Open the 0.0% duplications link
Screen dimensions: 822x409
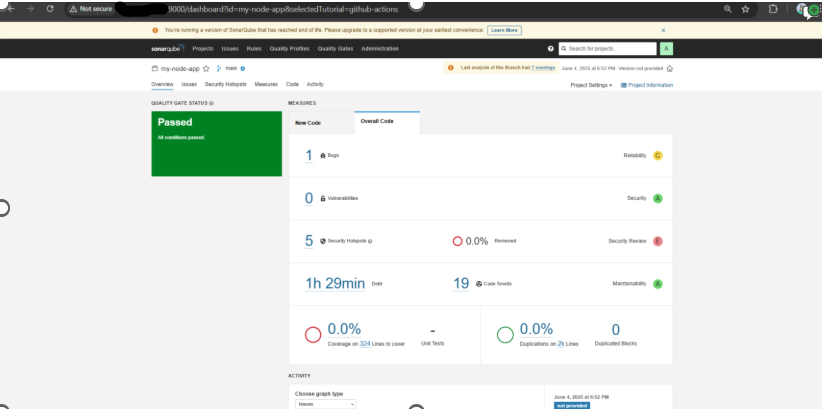pyautogui.click(x=536, y=329)
